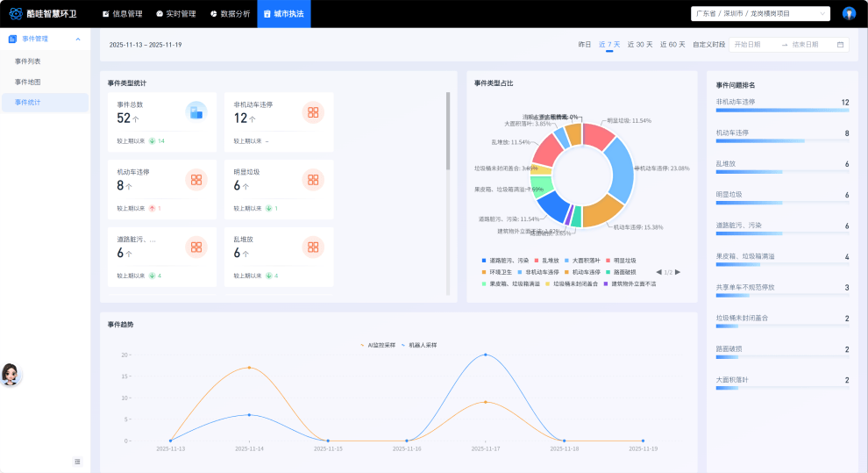Click the blue 非机动车违停 pie chart segment

pos(619,167)
